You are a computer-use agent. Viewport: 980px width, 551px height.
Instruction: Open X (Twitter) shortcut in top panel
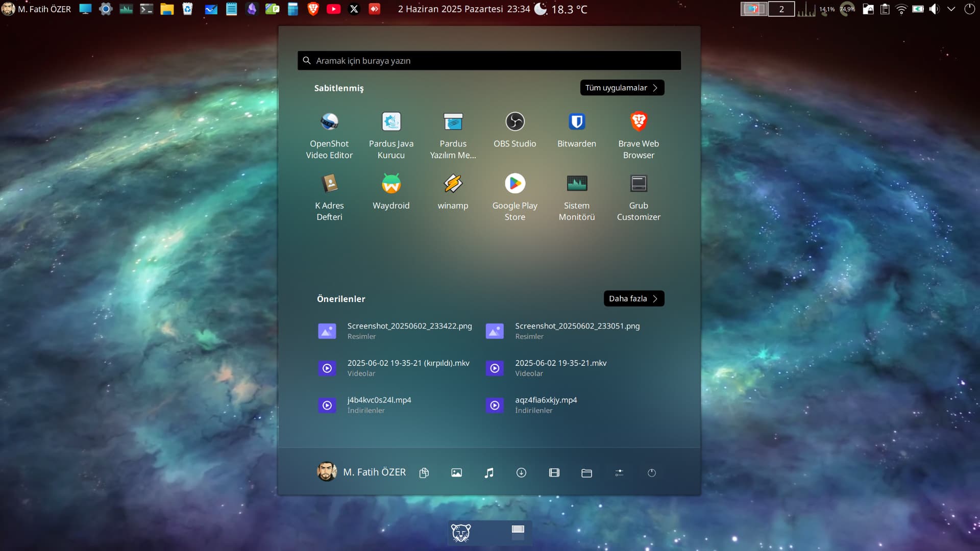pyautogui.click(x=354, y=9)
